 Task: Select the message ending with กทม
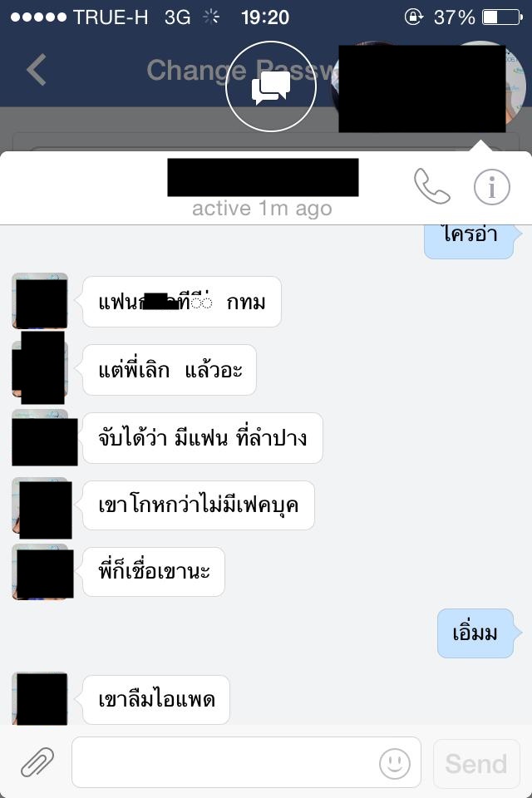coord(182,302)
